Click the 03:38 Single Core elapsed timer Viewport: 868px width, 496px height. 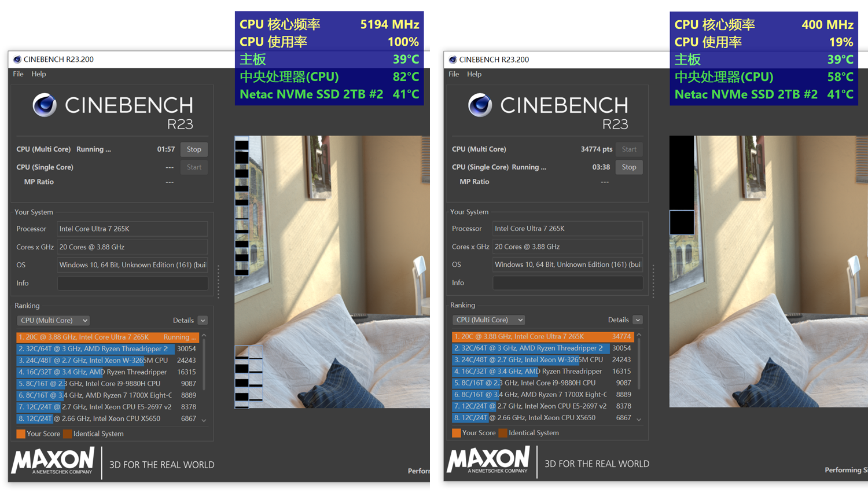[601, 167]
